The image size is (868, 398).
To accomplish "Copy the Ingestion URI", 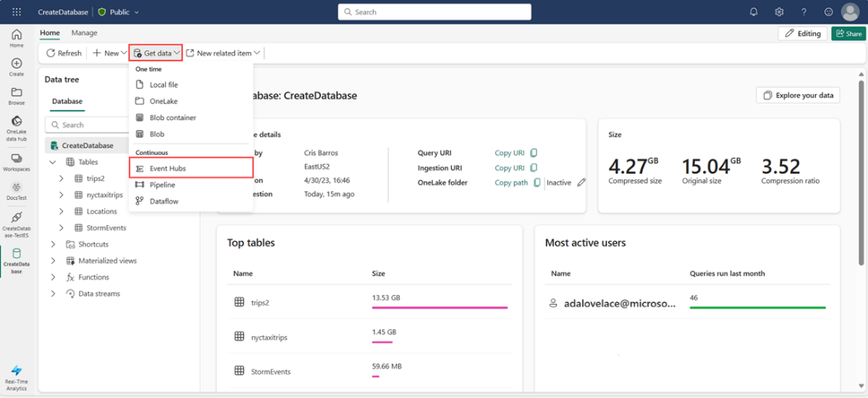I will click(x=534, y=167).
